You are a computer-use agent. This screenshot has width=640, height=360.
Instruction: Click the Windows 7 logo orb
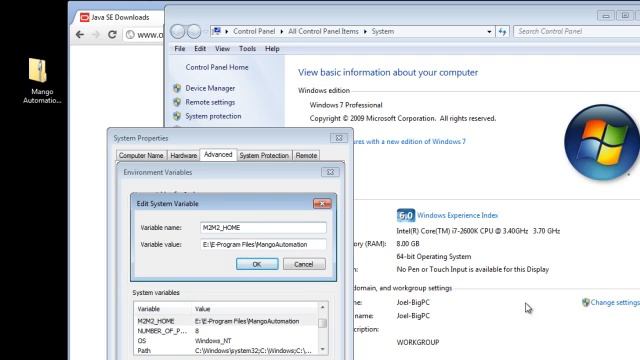click(602, 142)
